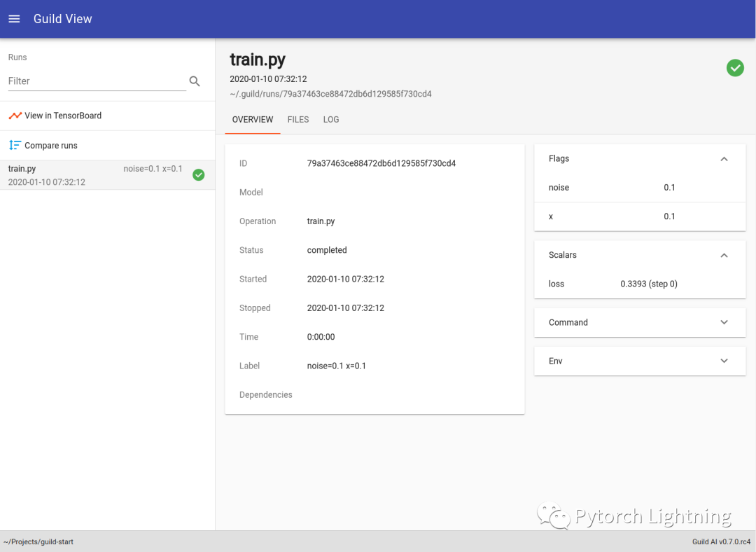756x552 pixels.
Task: Click Operation value train.py
Action: click(321, 221)
